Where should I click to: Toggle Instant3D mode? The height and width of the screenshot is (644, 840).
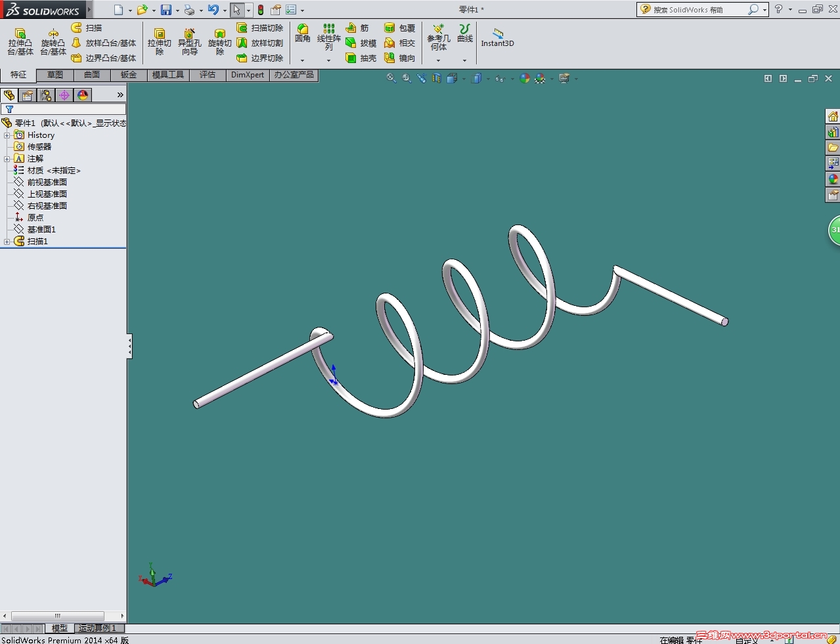tap(498, 38)
